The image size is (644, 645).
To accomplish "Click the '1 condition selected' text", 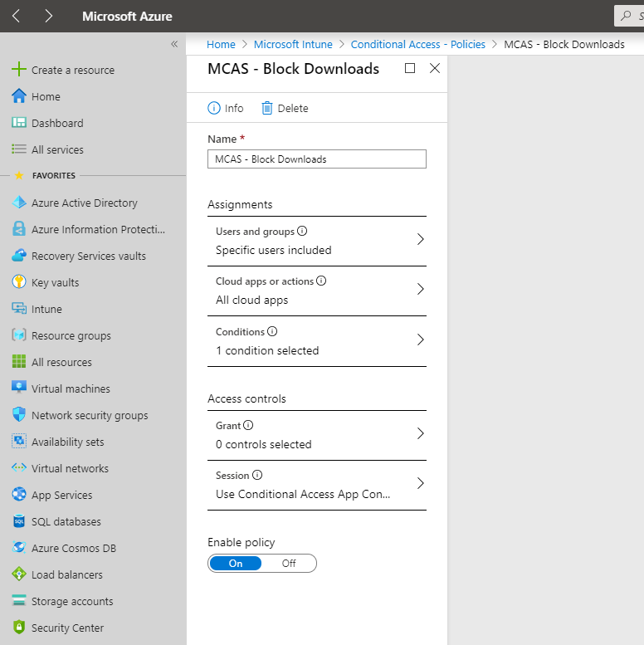I will [x=267, y=350].
